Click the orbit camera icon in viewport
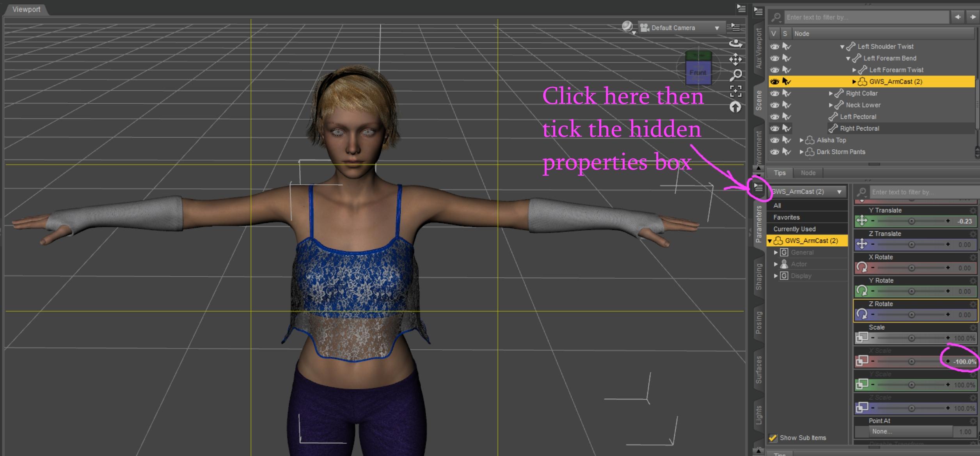Screen dimensions: 980x456 [735, 43]
